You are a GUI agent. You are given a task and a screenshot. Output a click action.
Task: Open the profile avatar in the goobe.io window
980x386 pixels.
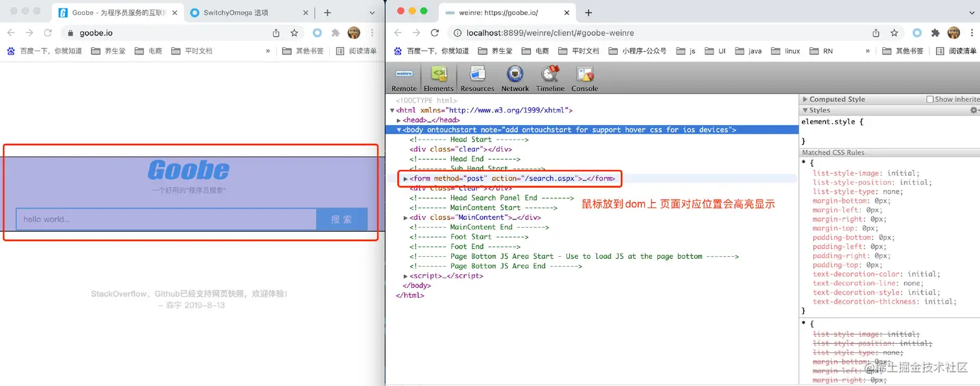click(x=354, y=32)
